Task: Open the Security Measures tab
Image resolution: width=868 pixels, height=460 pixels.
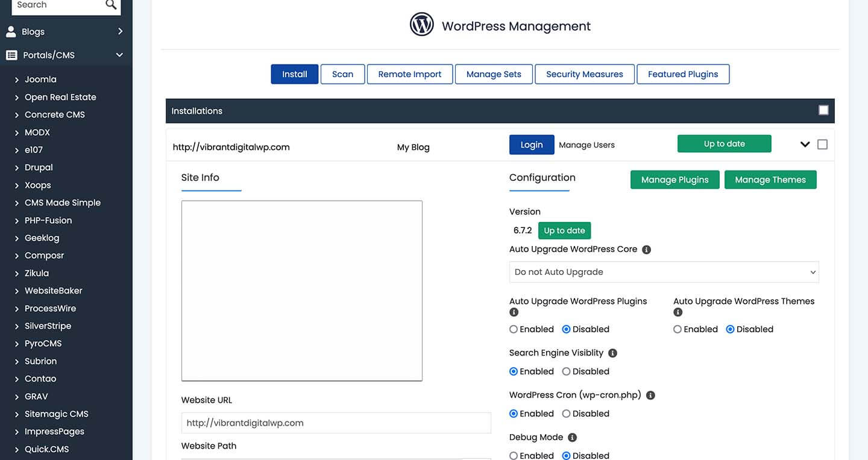Action: [585, 74]
